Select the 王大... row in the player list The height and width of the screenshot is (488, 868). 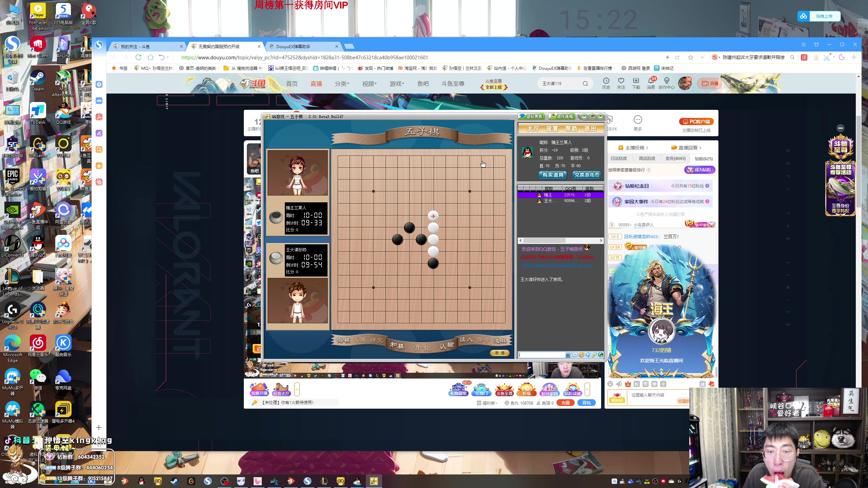[560, 201]
